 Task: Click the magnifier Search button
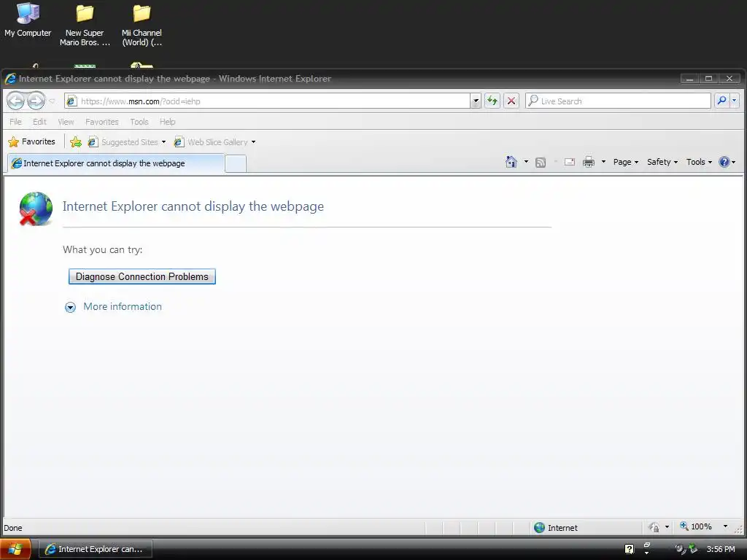(x=721, y=101)
